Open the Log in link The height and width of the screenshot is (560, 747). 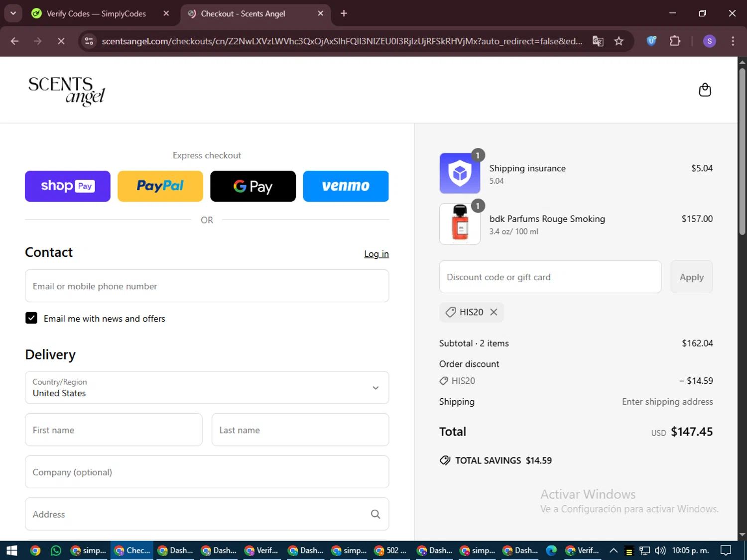pos(376,254)
